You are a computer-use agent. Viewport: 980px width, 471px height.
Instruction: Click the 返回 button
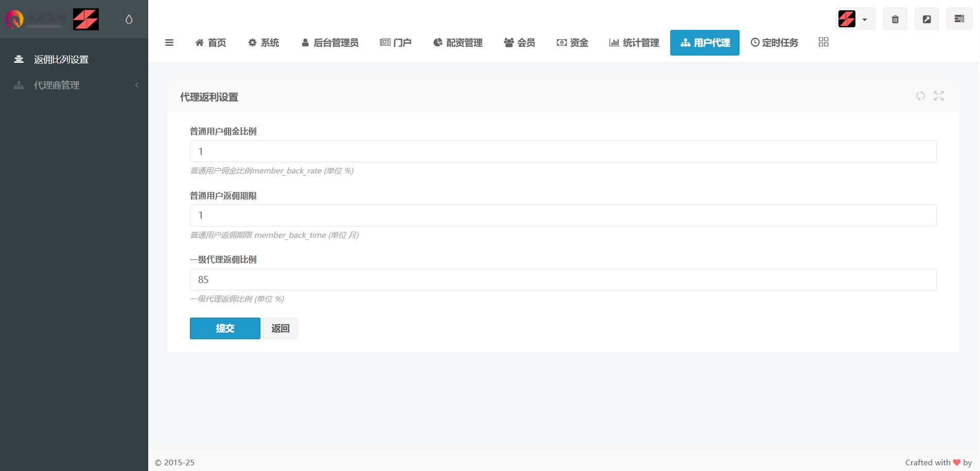click(x=280, y=328)
